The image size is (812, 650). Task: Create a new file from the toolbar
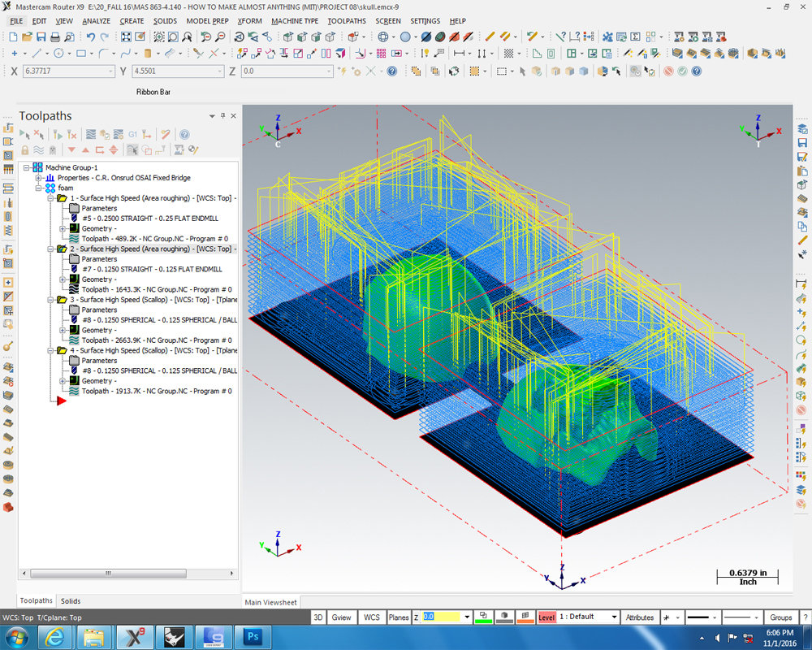coord(14,37)
